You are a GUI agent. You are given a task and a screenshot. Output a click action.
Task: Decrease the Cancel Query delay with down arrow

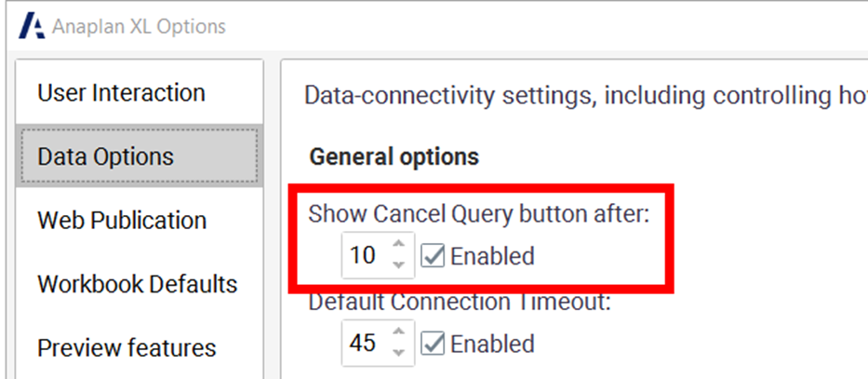coord(398,264)
